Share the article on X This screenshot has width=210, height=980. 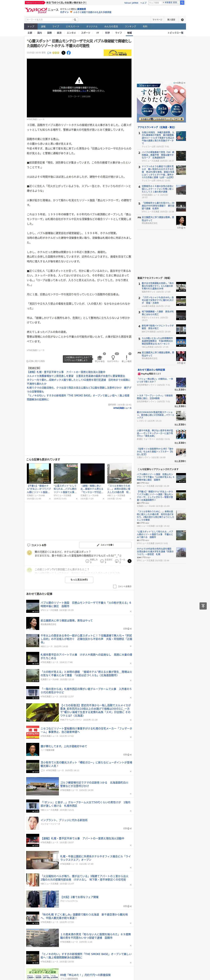[64, 53]
